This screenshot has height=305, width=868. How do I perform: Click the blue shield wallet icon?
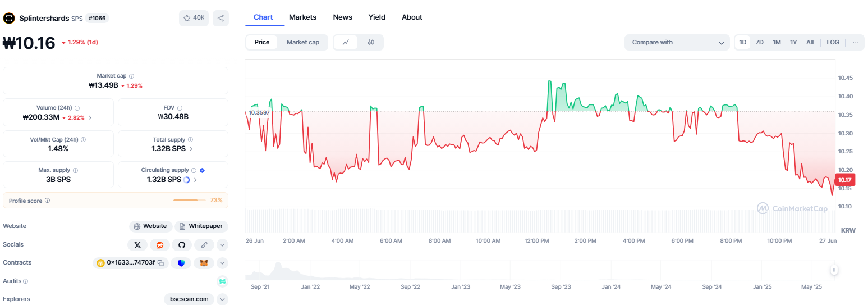pos(181,263)
